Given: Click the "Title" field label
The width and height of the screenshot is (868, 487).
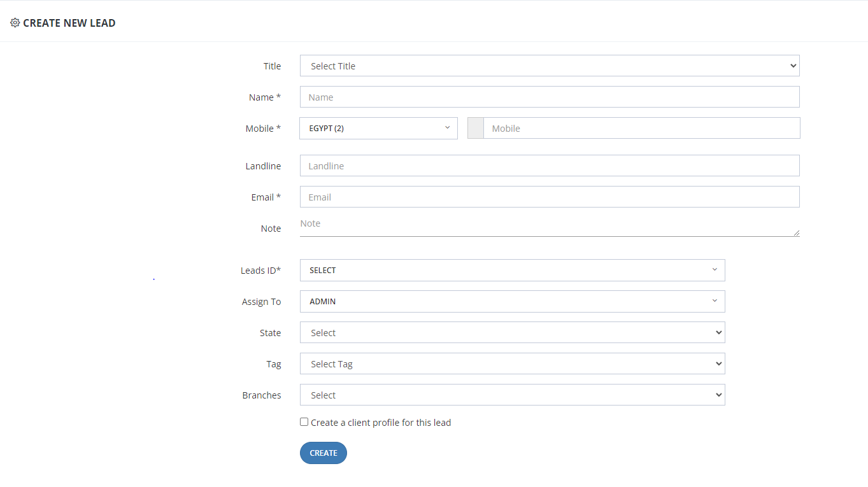Looking at the screenshot, I should (x=272, y=66).
